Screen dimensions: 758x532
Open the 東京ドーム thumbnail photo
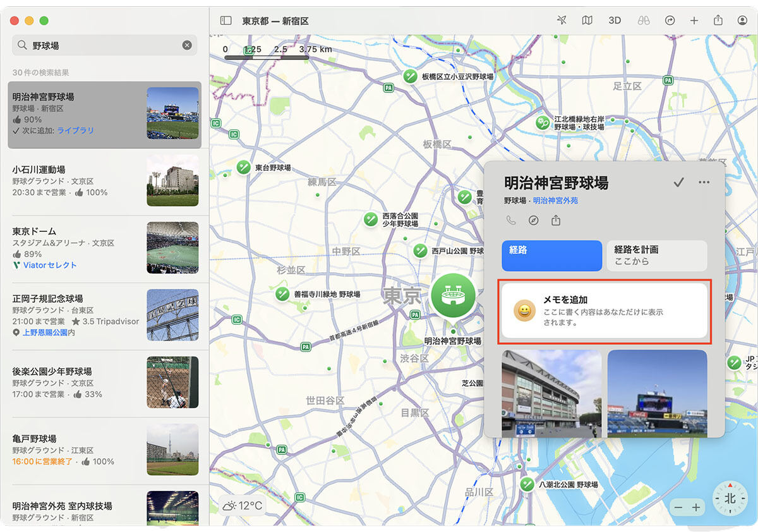(x=172, y=248)
